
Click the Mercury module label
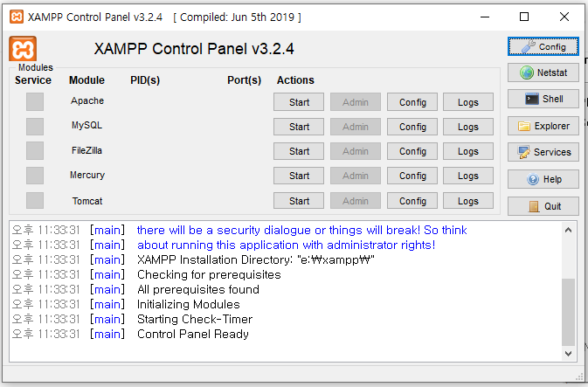click(x=87, y=175)
